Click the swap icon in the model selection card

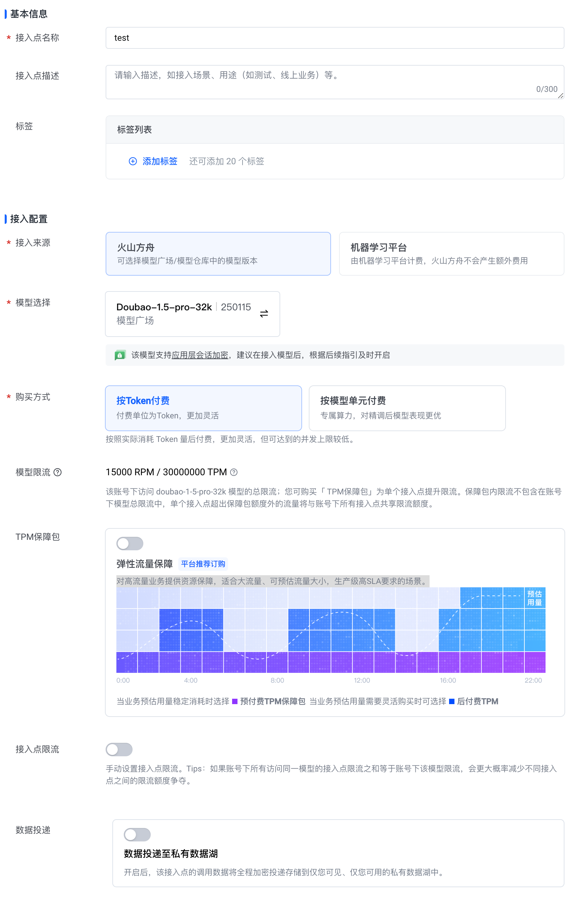[x=264, y=313]
